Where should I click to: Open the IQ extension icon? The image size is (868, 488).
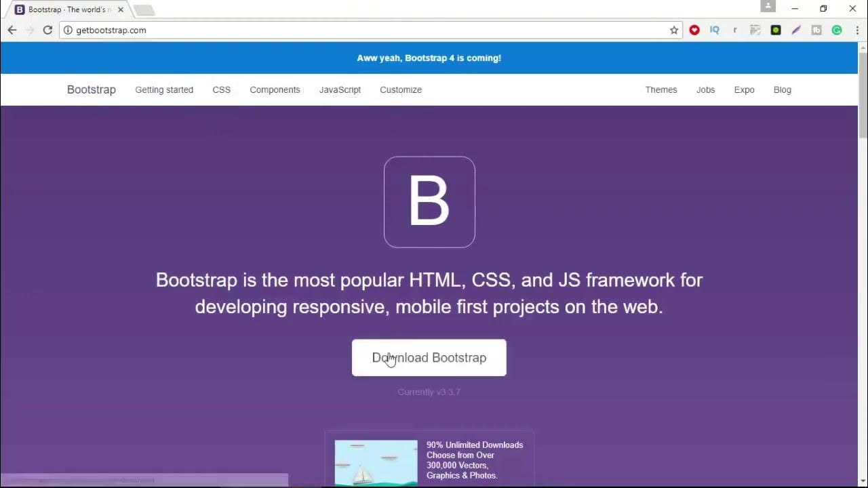[715, 30]
